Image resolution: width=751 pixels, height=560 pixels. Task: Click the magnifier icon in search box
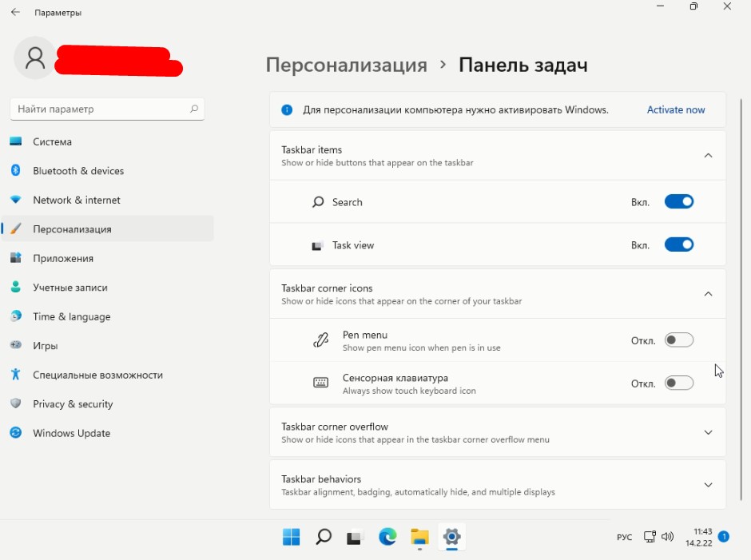coord(193,109)
